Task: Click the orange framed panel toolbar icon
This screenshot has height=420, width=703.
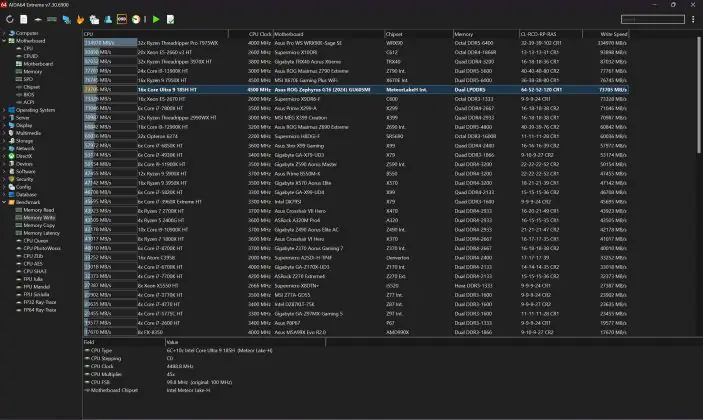Action: pos(122,19)
